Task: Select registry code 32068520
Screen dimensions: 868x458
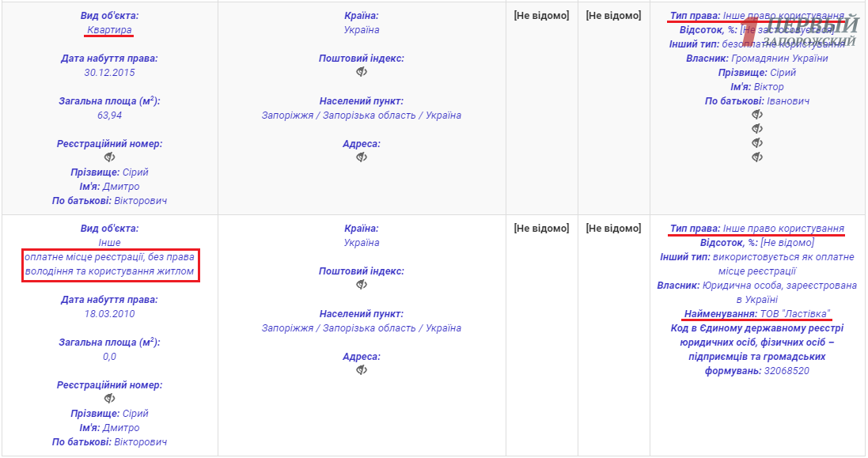Action: pos(787,371)
